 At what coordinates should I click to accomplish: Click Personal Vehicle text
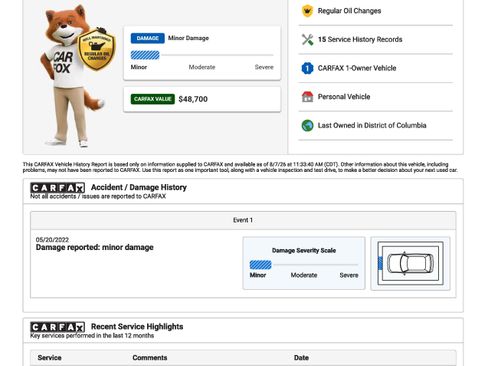tap(344, 97)
